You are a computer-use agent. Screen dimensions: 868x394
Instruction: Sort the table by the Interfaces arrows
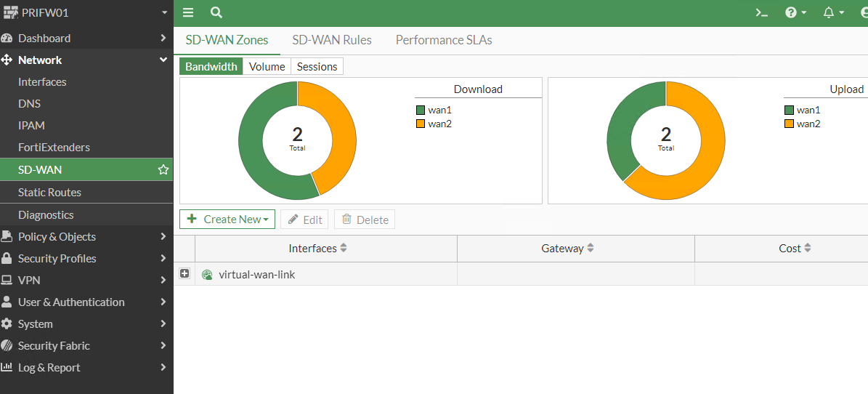[x=344, y=249]
